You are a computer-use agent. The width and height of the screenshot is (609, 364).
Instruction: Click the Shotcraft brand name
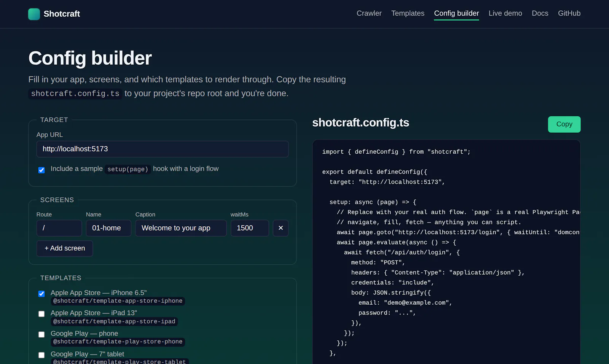[62, 14]
